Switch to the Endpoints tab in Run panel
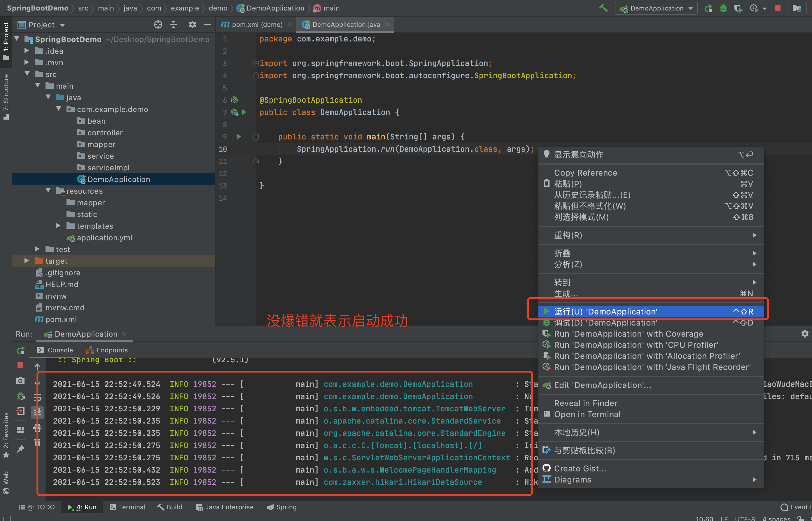The width and height of the screenshot is (812, 521). (x=107, y=350)
